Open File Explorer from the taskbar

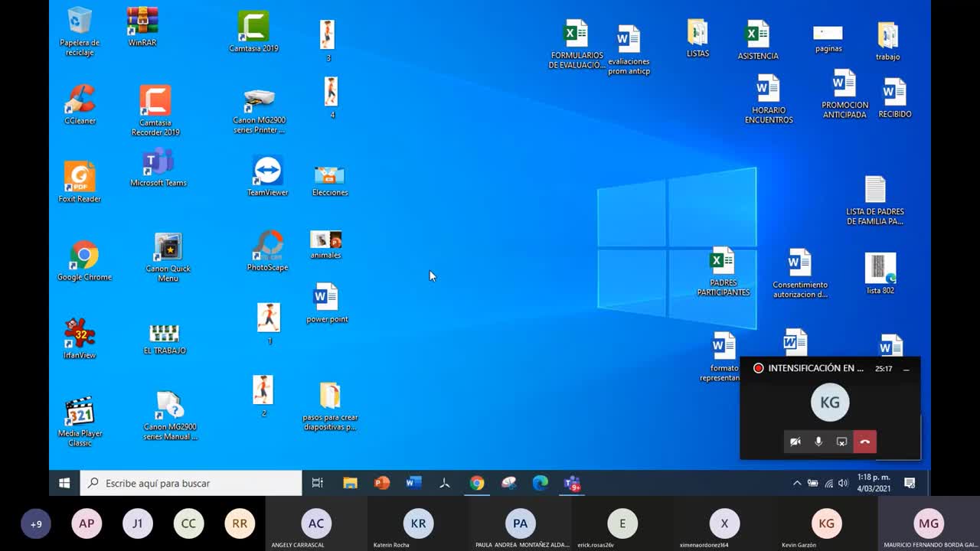click(350, 483)
